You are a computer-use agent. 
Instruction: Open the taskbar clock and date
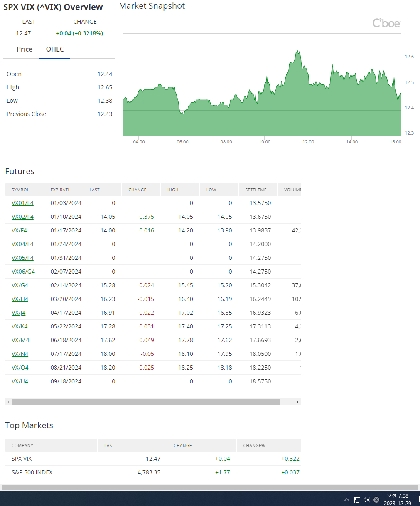point(398,499)
